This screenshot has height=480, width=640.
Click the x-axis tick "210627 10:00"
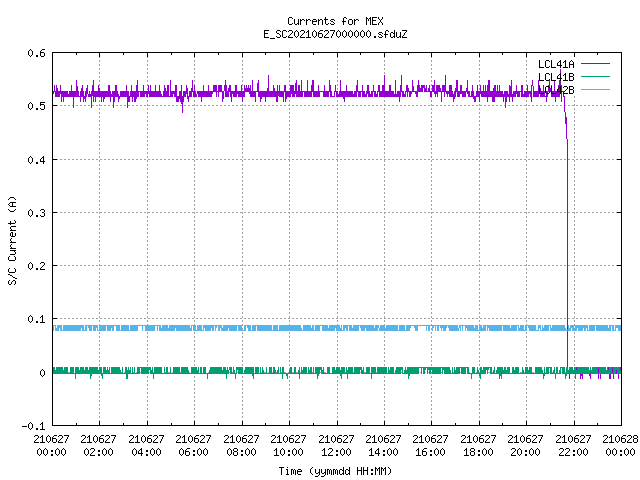[288, 445]
